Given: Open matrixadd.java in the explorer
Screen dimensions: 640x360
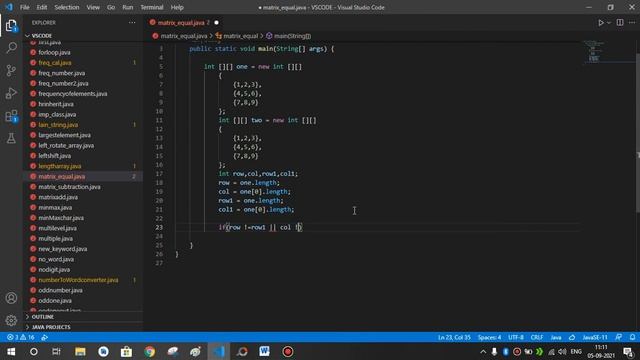Looking at the screenshot, I should (58, 197).
